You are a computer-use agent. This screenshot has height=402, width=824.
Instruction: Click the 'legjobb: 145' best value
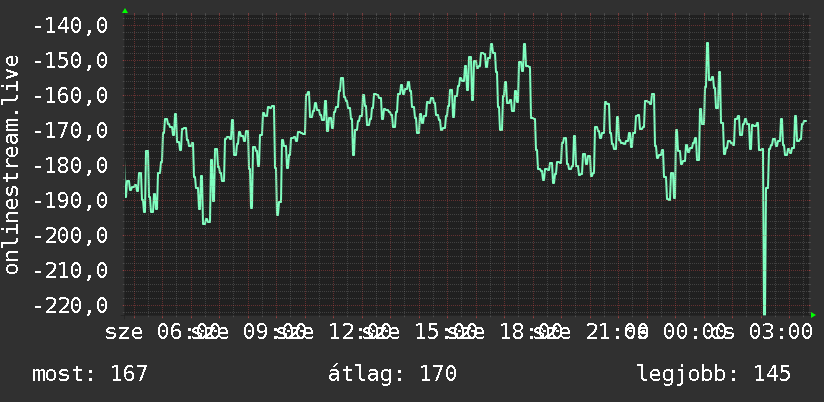pos(714,374)
